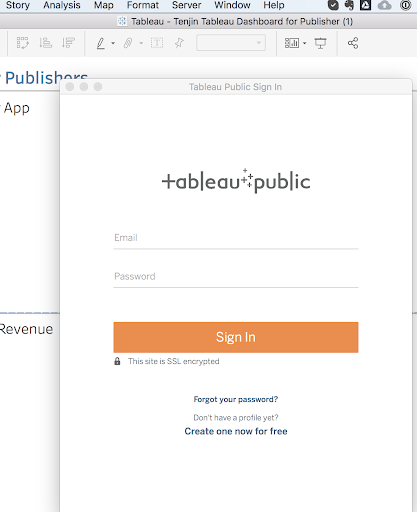
Task: Click the cloud upload menu bar icon
Action: [384, 5]
